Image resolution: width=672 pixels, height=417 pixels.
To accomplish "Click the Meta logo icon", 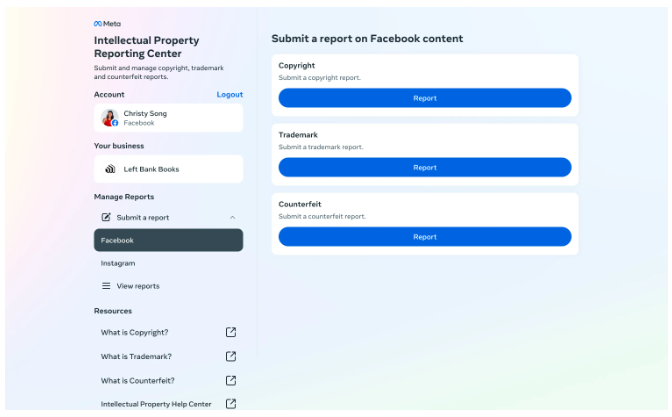I will point(98,24).
